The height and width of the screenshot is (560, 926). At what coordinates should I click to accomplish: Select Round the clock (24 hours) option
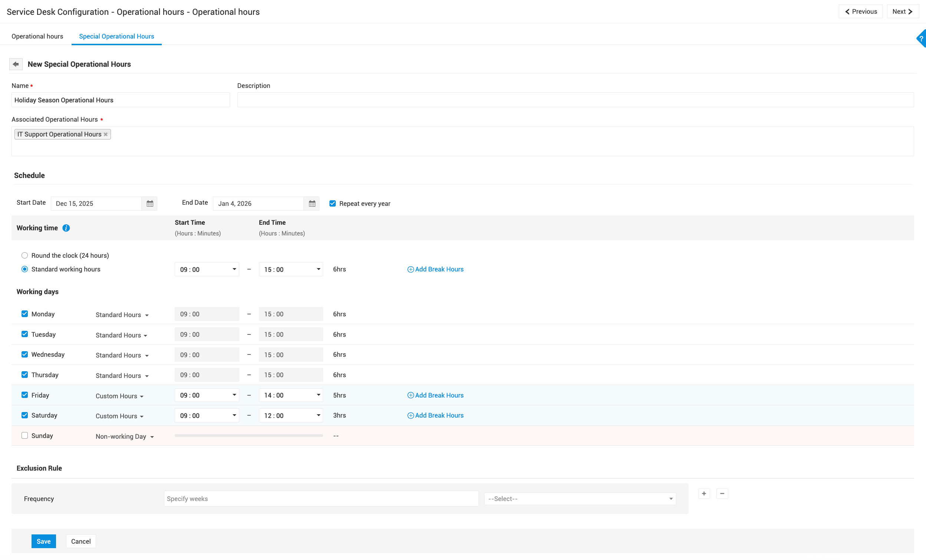click(x=25, y=256)
